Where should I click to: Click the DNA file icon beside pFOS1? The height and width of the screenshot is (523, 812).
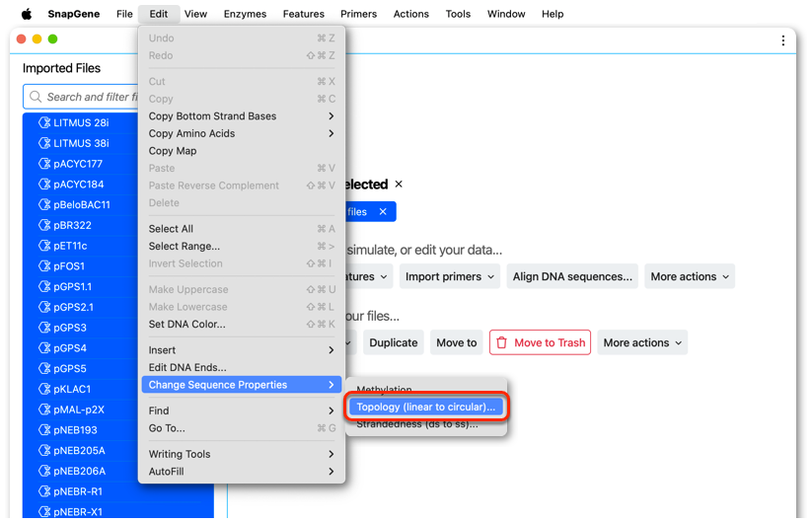click(44, 266)
